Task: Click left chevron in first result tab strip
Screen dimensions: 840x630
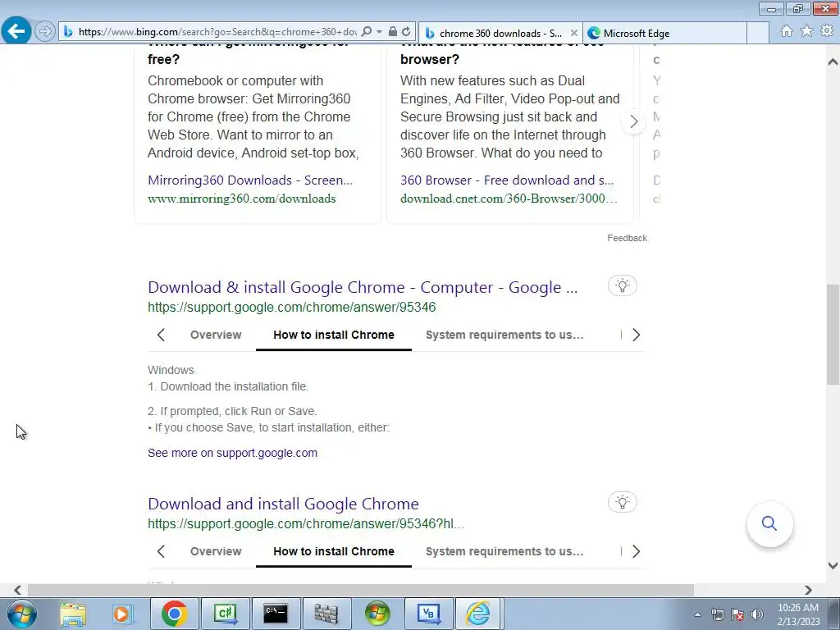Action: [x=161, y=335]
